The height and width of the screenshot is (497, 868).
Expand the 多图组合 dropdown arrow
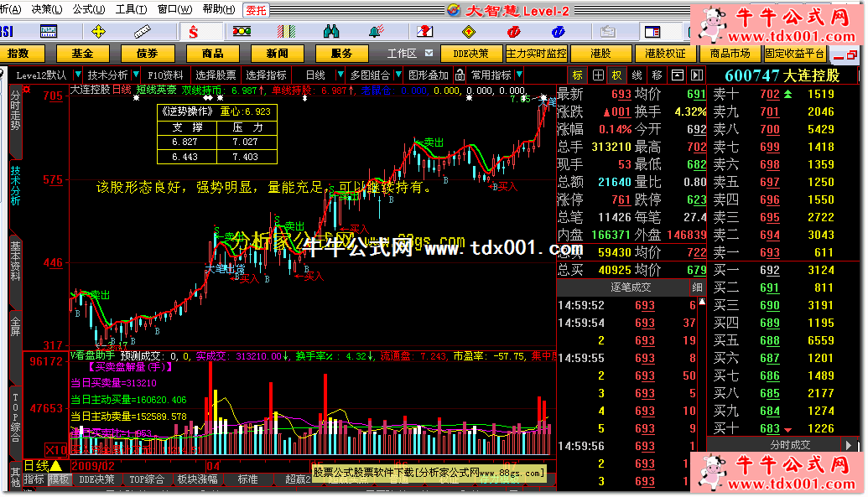tap(398, 75)
